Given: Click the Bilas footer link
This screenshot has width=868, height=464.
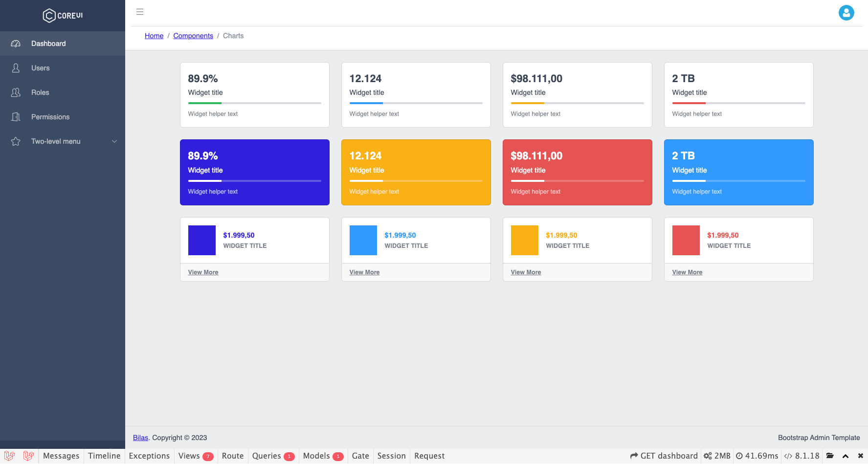Looking at the screenshot, I should pos(140,438).
